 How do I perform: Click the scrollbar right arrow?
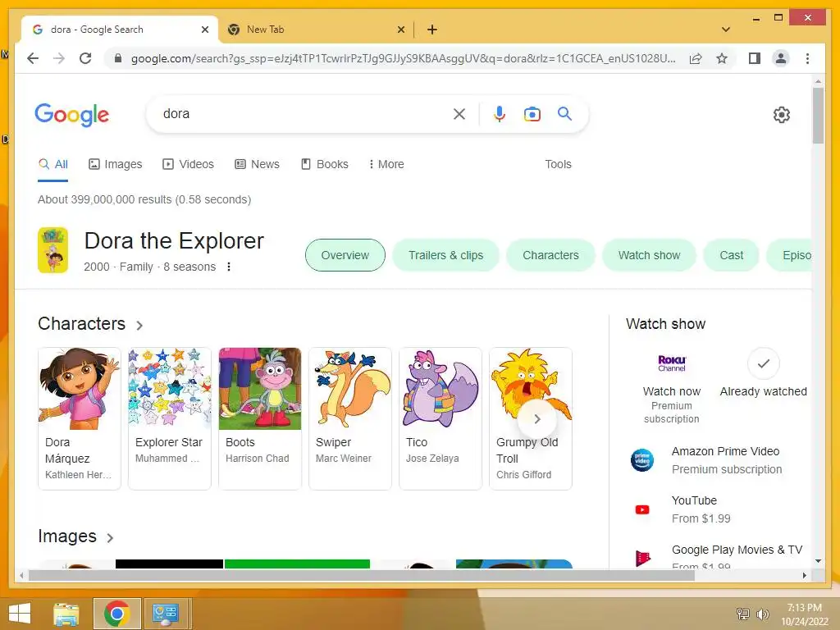click(x=804, y=575)
